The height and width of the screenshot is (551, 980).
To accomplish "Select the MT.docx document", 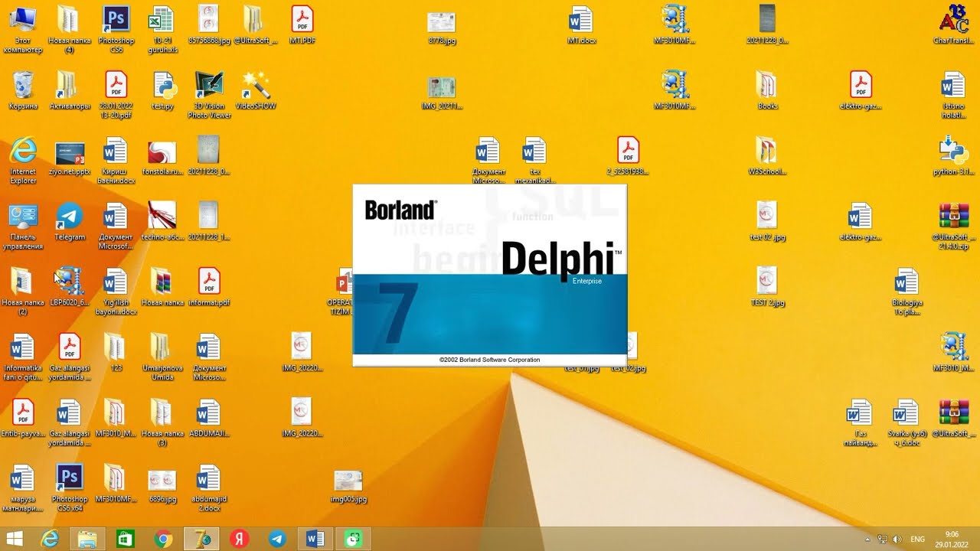I will 581,24.
